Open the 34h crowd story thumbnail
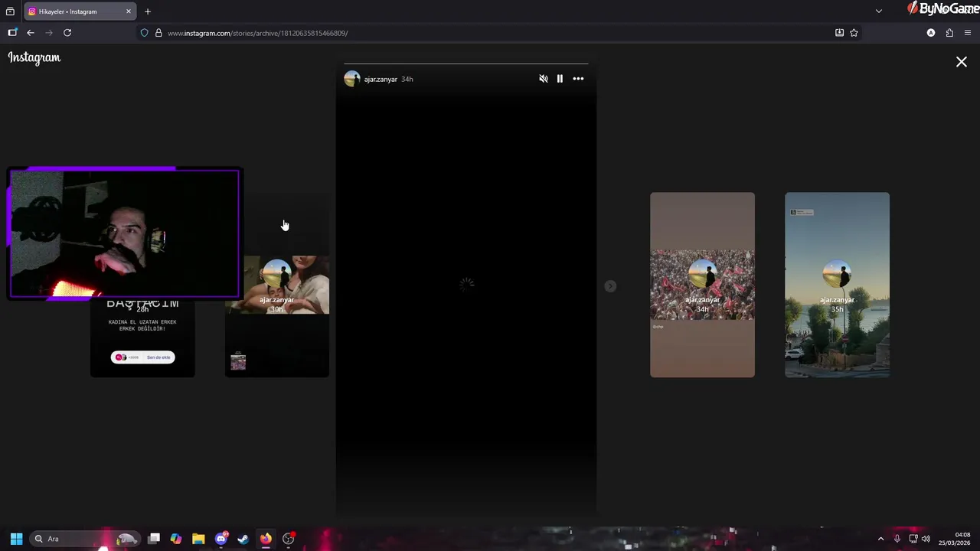Image resolution: width=980 pixels, height=551 pixels. 702,285
